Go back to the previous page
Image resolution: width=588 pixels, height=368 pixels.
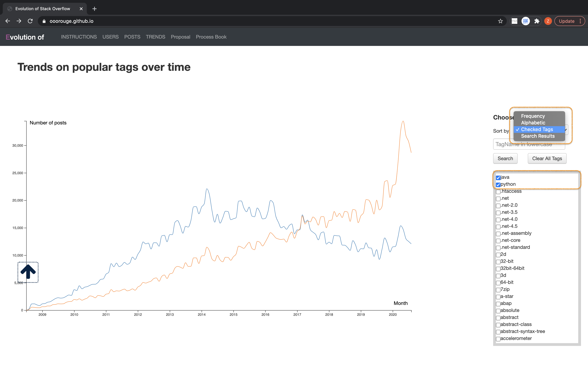(x=8, y=21)
